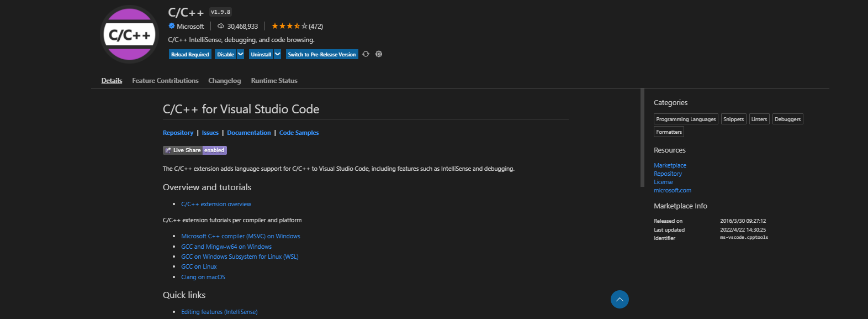
Task: Click the sync extension icon
Action: (x=366, y=54)
